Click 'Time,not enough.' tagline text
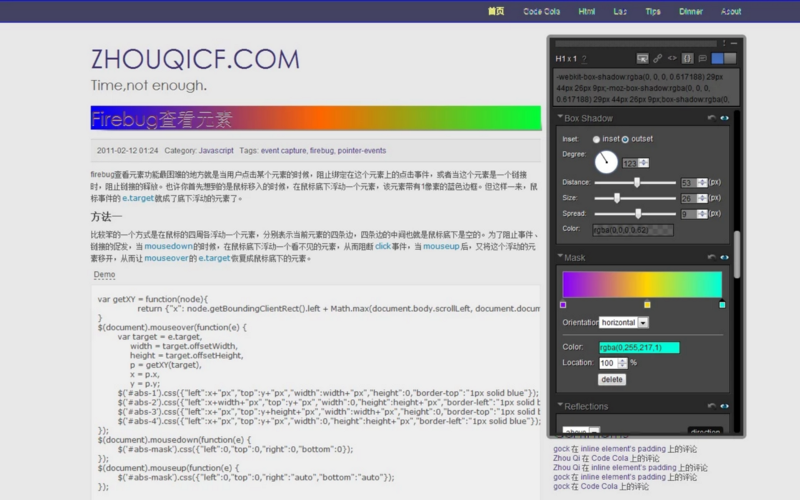Image resolution: width=800 pixels, height=500 pixels. pyautogui.click(x=148, y=85)
